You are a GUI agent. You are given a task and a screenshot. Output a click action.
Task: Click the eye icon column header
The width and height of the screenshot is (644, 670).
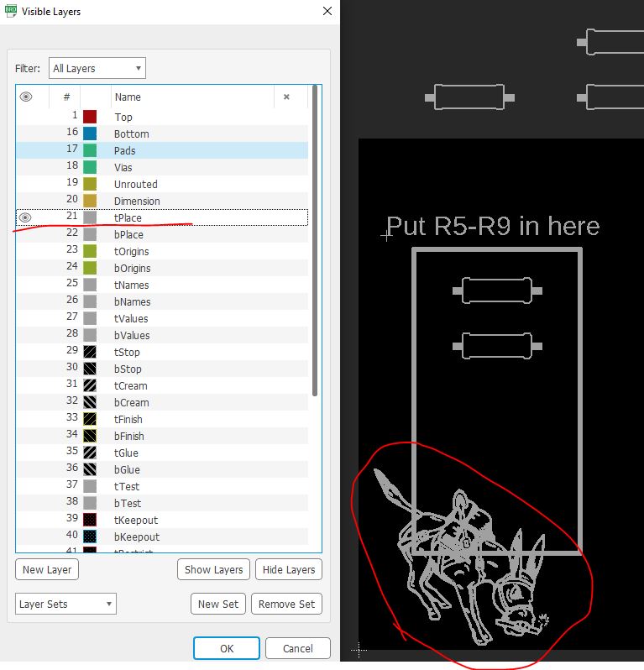(x=26, y=97)
